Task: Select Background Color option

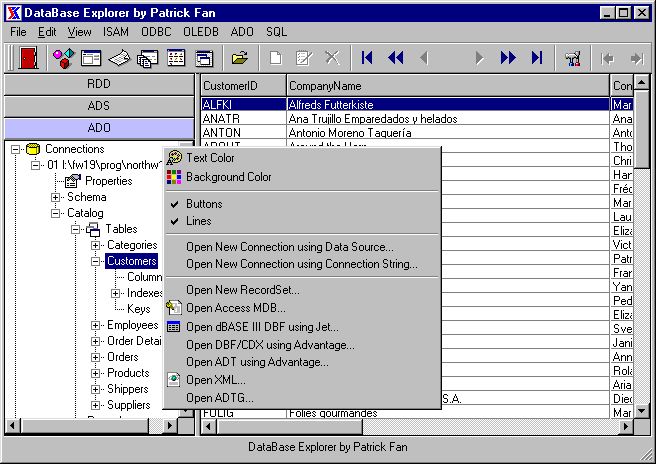Action: tap(228, 177)
